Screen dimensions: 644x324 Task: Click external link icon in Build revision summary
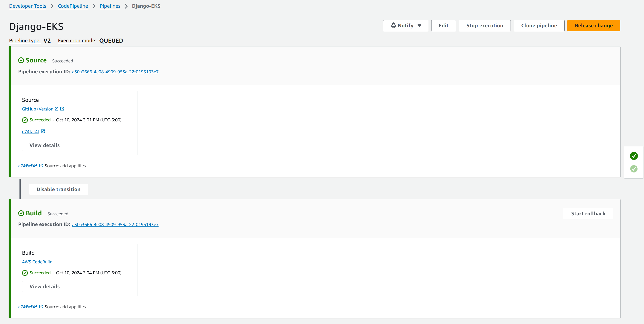[x=41, y=306]
